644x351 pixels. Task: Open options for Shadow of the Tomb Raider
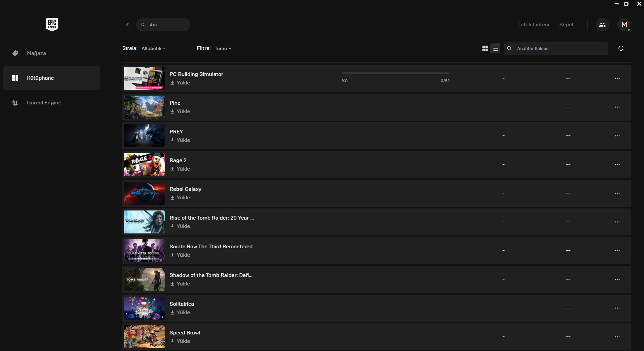(x=617, y=279)
